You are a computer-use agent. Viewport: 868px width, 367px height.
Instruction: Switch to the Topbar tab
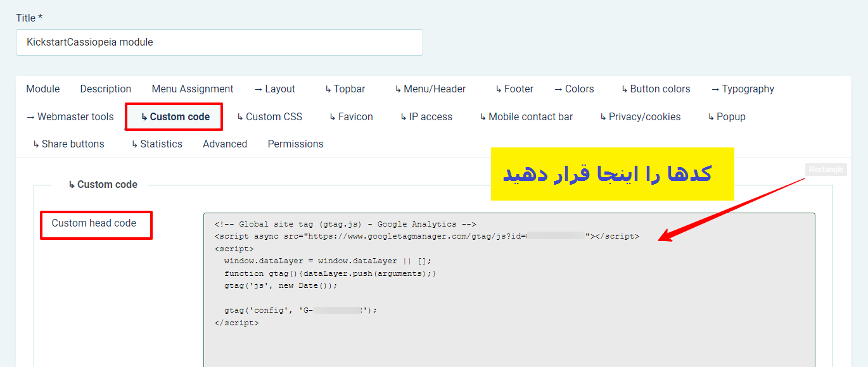tap(345, 89)
